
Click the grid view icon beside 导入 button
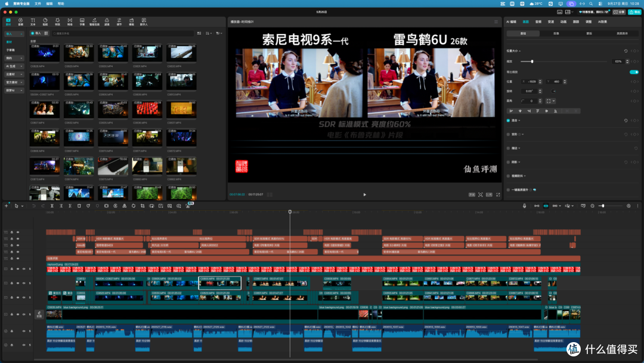click(46, 33)
